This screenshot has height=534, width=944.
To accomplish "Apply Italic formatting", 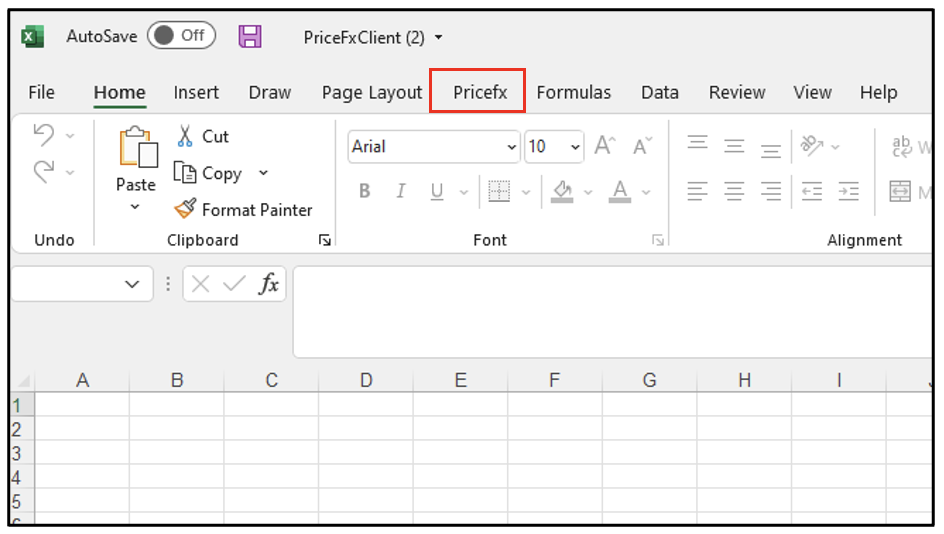I will (x=400, y=191).
